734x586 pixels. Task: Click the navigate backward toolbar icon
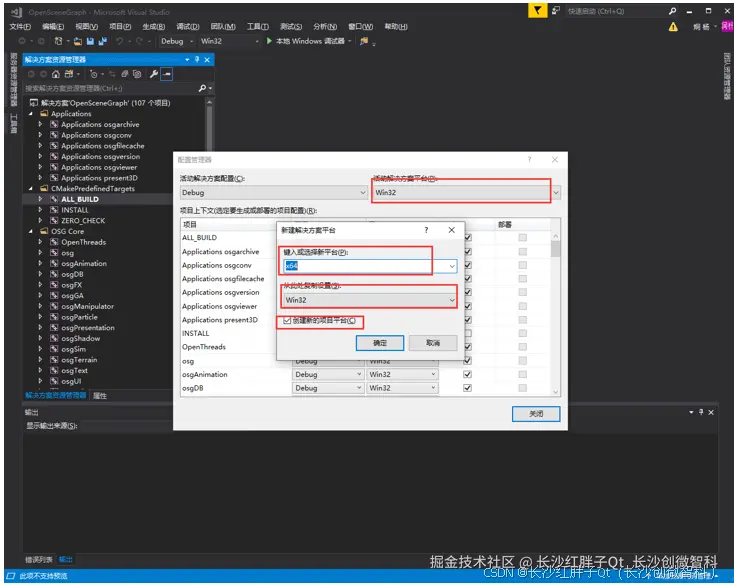22,41
